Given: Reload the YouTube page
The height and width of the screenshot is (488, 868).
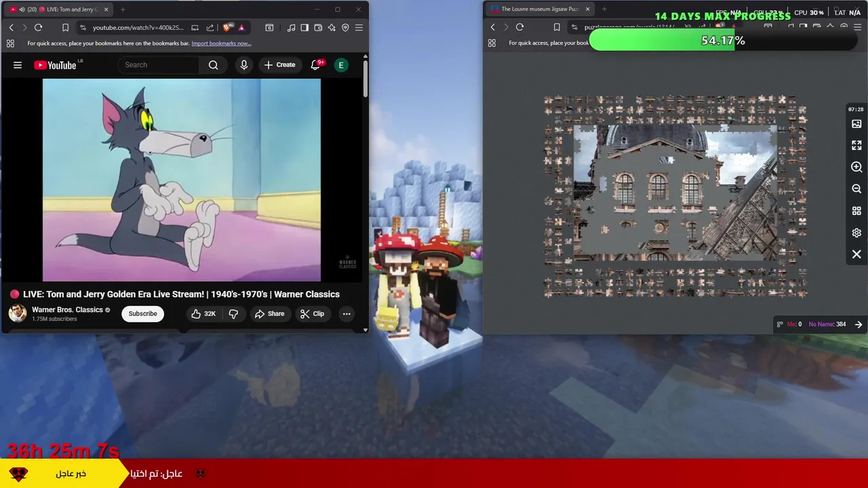Looking at the screenshot, I should (38, 27).
